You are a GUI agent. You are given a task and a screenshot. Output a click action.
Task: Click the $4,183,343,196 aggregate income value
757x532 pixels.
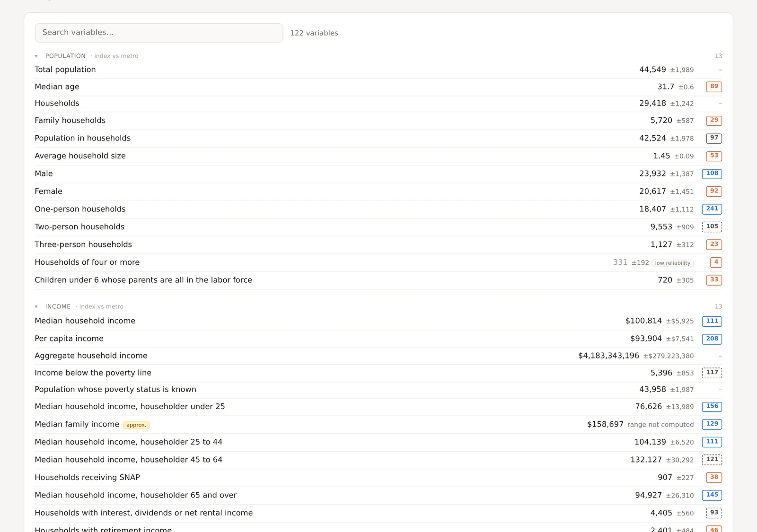[x=608, y=356]
